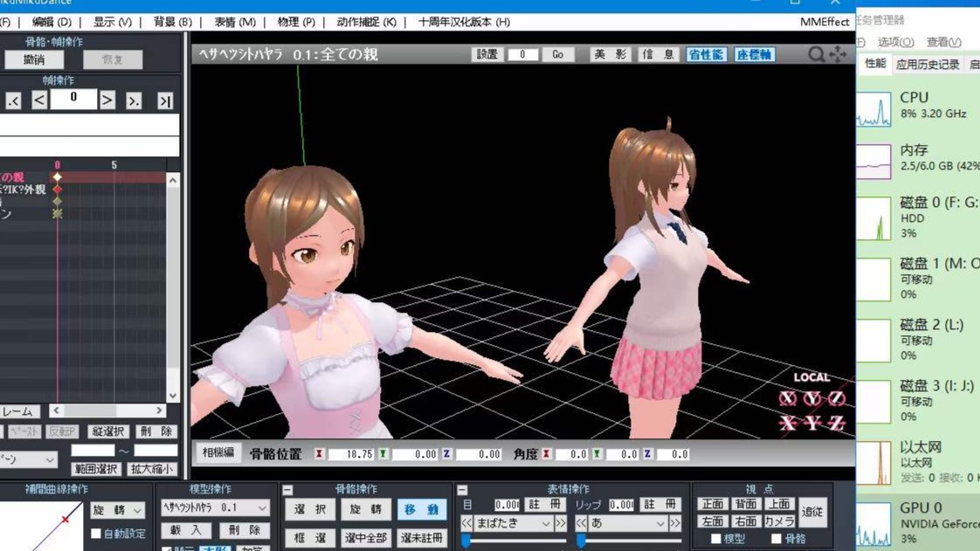This screenshot has height=551, width=980.
Task: Click the four-arrow pan view icon
Action: 838,55
